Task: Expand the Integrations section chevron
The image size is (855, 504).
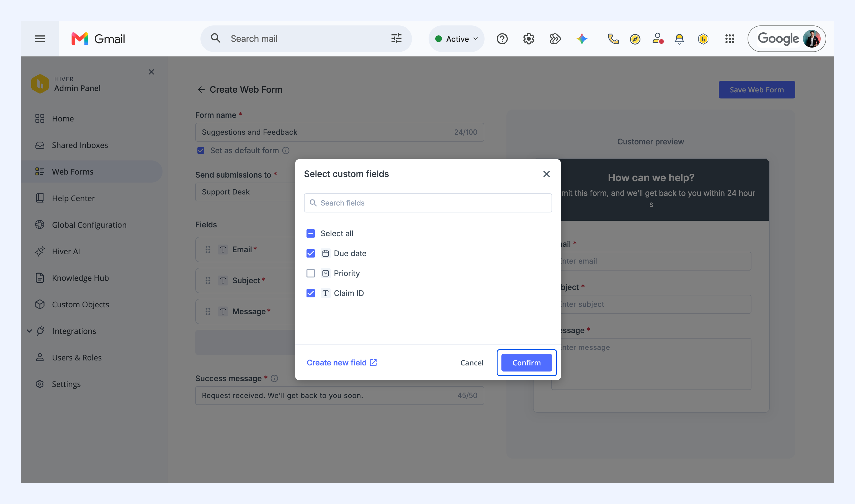Action: [29, 331]
